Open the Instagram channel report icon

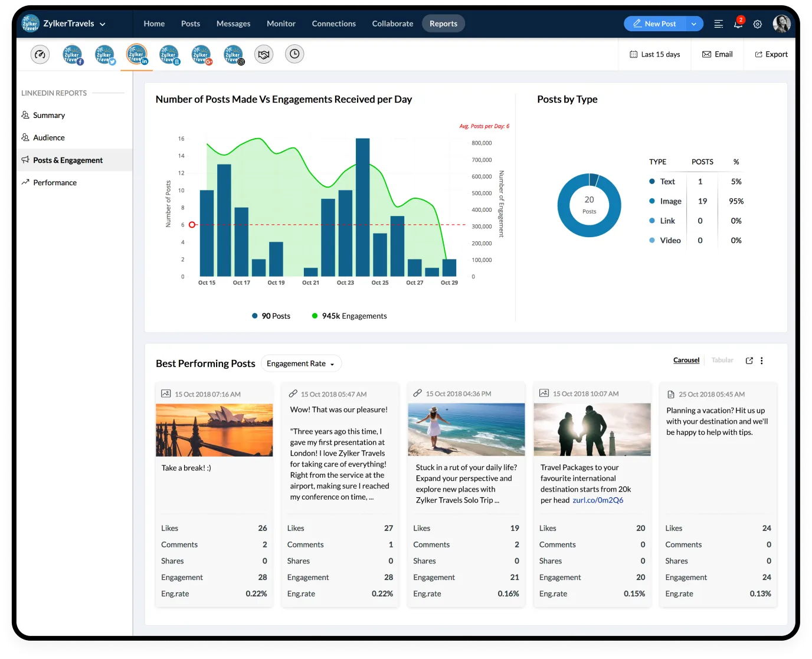click(x=234, y=54)
